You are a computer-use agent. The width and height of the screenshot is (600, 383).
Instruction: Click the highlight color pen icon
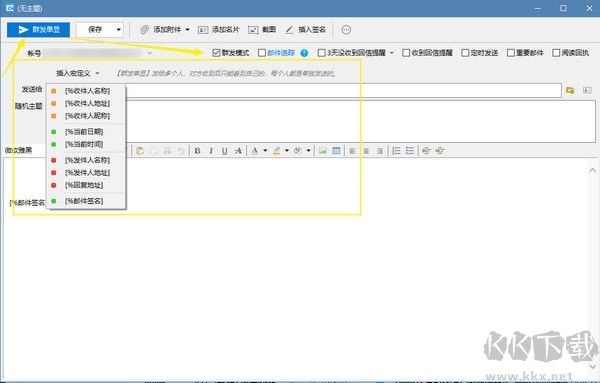276,151
